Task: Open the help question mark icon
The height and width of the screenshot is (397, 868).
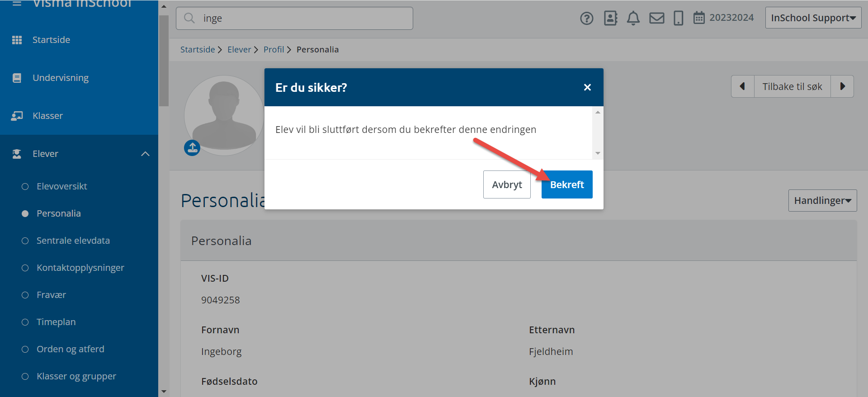Action: pos(587,19)
